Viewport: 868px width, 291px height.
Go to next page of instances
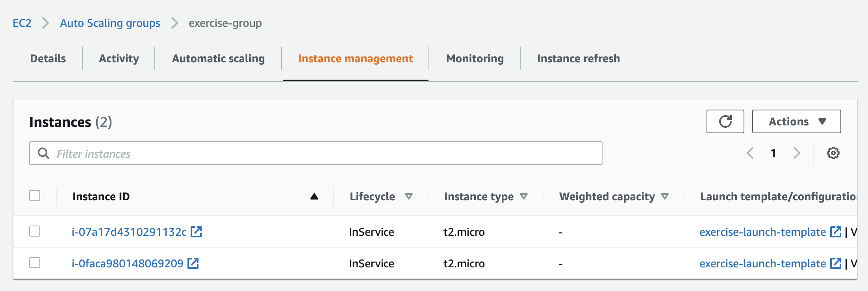coord(797,153)
